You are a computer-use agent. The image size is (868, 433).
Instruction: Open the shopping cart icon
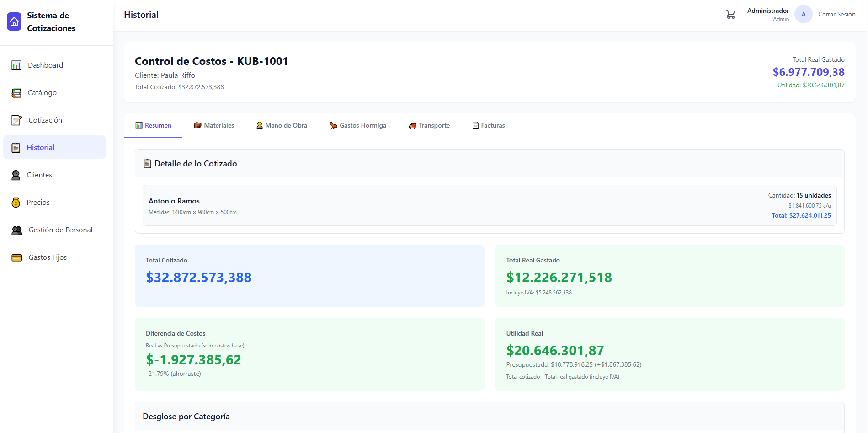pyautogui.click(x=730, y=15)
